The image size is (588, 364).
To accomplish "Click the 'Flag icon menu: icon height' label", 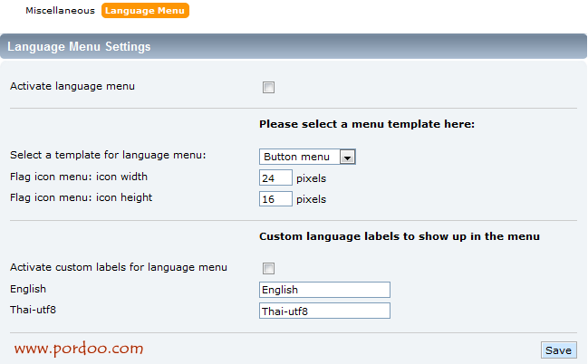I will pyautogui.click(x=81, y=197).
